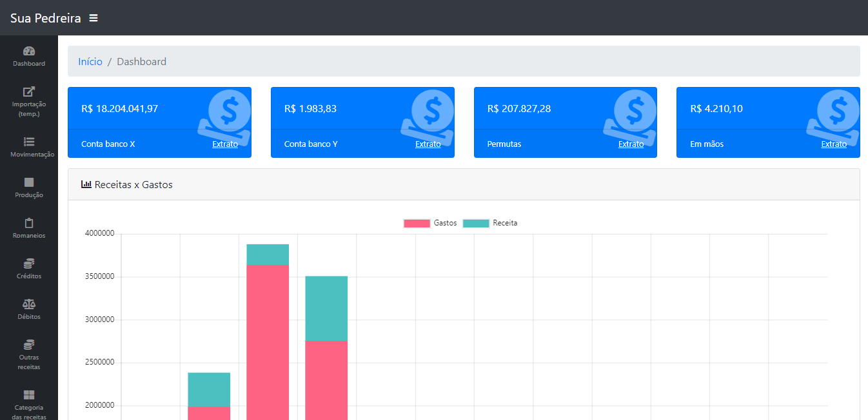Viewport: 868px width, 420px height.
Task: Select the Produção sidebar icon
Action: pyautogui.click(x=29, y=182)
